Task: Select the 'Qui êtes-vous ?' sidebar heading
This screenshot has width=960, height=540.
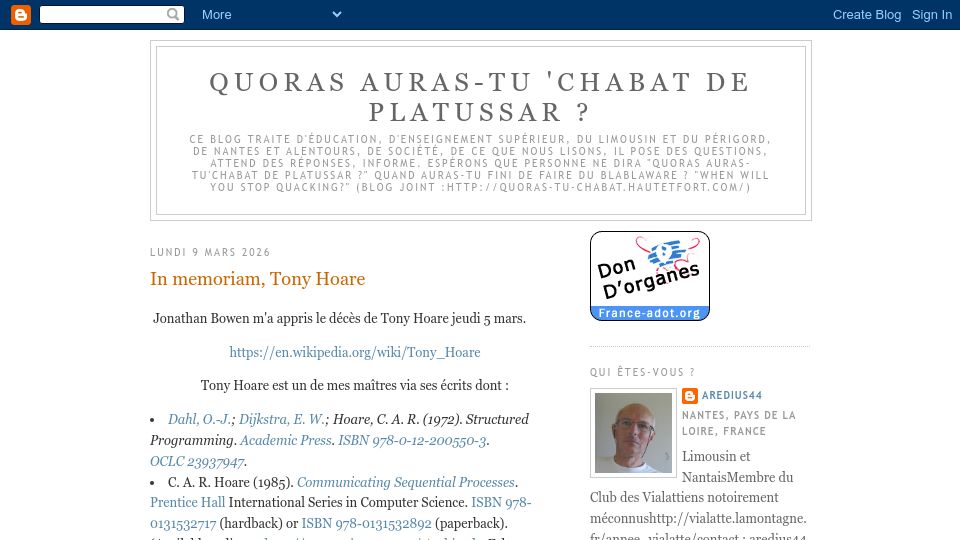Action: coord(642,372)
